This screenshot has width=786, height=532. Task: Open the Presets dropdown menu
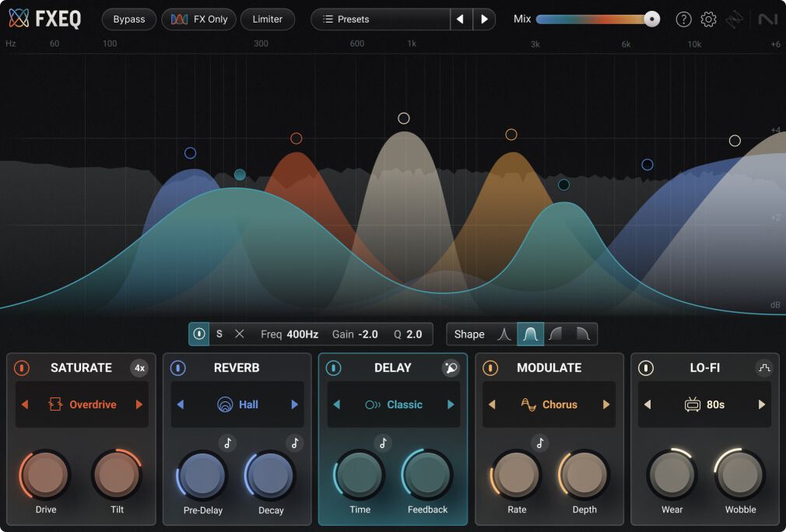pyautogui.click(x=381, y=19)
